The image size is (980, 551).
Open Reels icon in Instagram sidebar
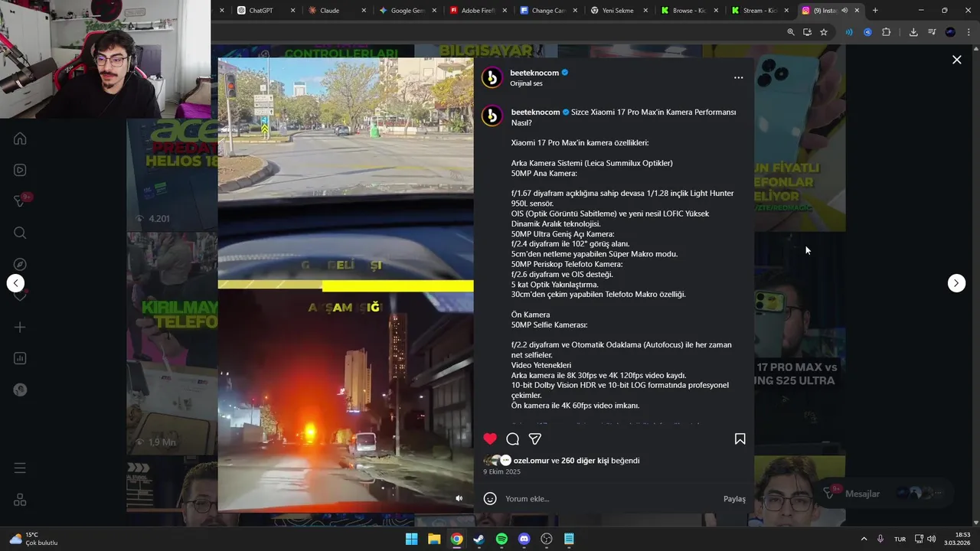coord(20,170)
